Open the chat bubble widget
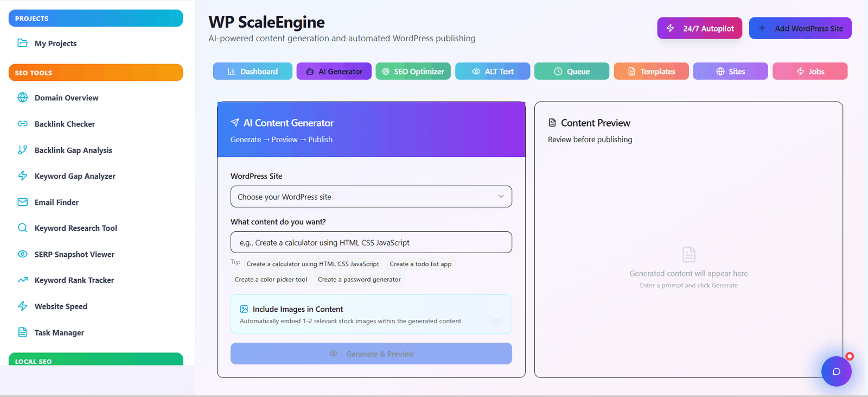This screenshot has height=397, width=868. [836, 371]
